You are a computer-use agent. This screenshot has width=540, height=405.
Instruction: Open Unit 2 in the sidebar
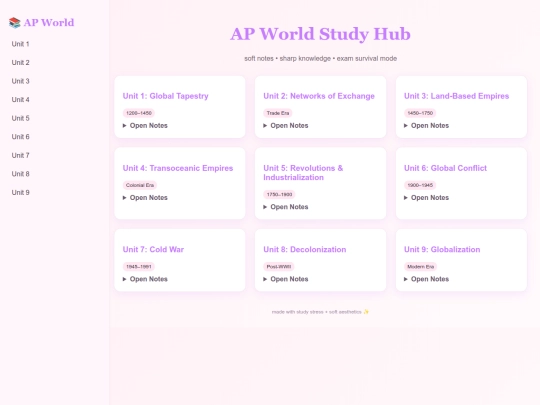coord(20,63)
